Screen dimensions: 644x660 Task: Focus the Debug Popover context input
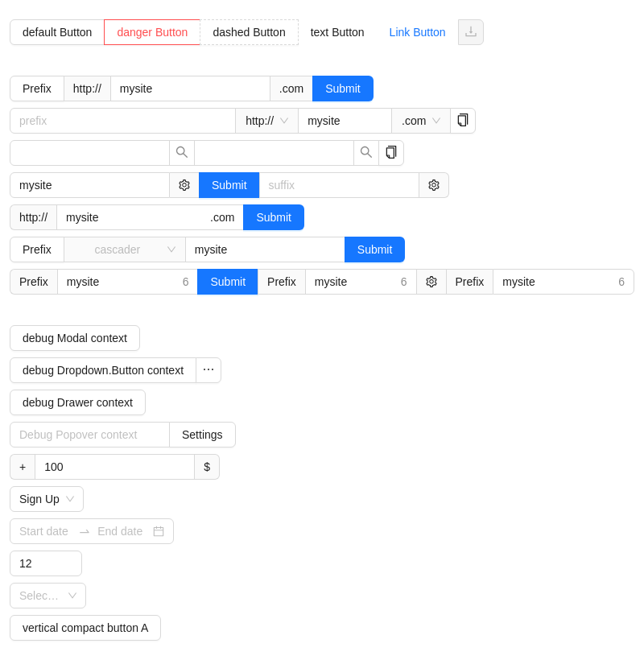click(x=89, y=435)
